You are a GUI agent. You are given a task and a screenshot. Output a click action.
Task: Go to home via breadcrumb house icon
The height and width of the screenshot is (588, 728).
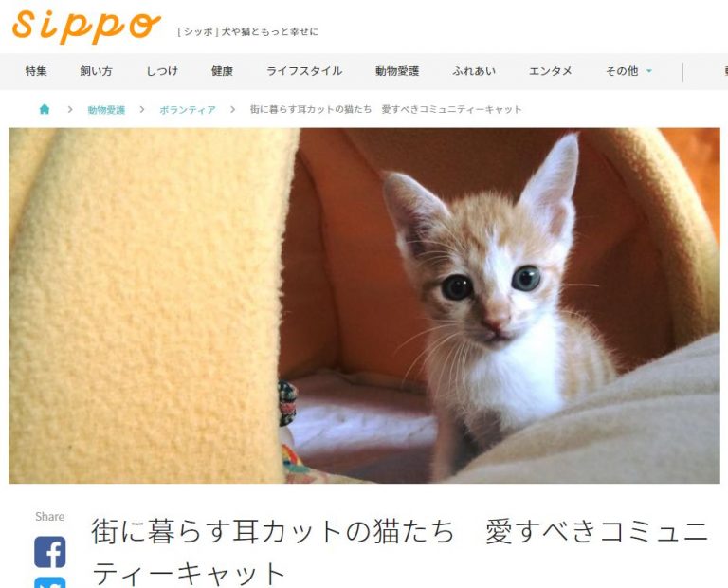pyautogui.click(x=45, y=109)
